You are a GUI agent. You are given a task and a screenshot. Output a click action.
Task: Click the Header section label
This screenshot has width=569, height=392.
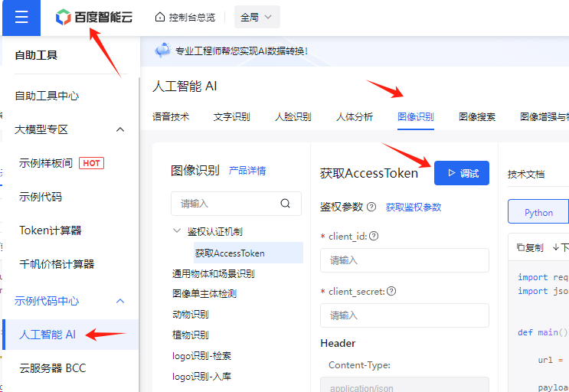tap(338, 343)
